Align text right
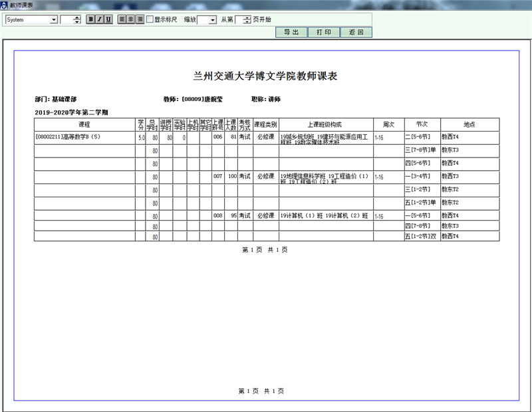This screenshot has width=532, height=412. (140, 19)
